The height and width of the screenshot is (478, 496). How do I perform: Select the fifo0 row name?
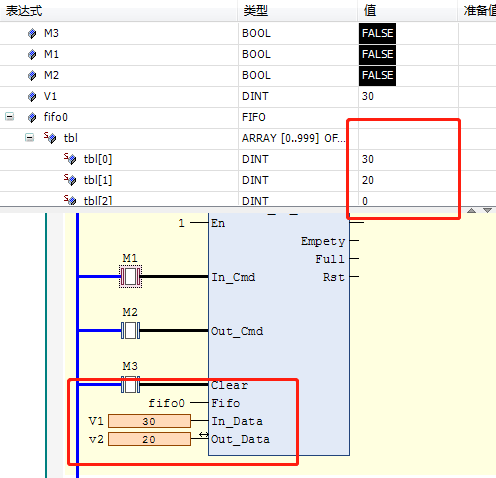[56, 117]
